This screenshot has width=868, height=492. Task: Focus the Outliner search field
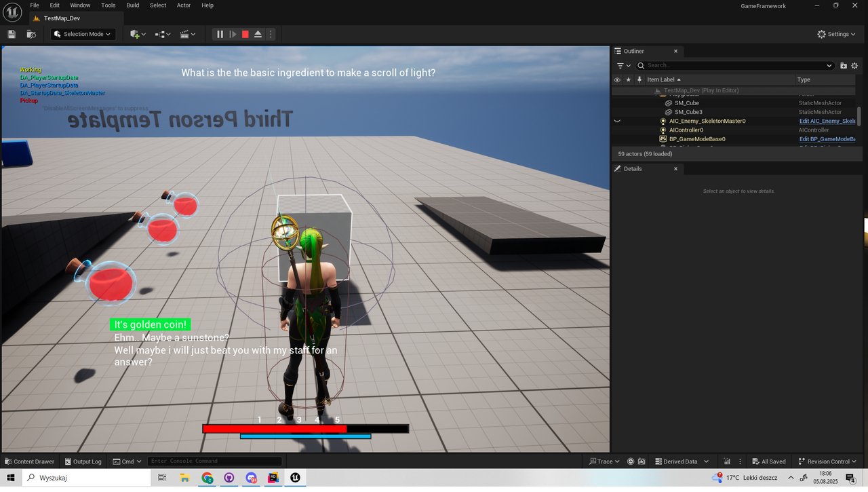click(x=735, y=65)
